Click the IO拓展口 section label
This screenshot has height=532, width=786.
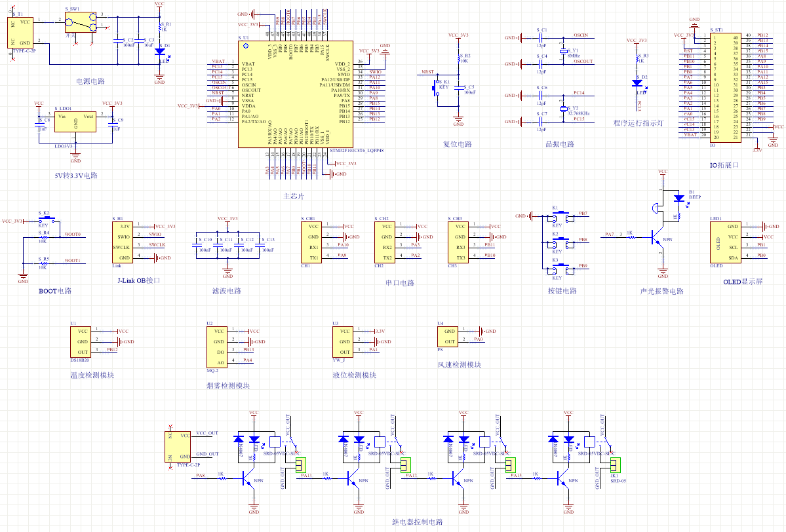[724, 165]
